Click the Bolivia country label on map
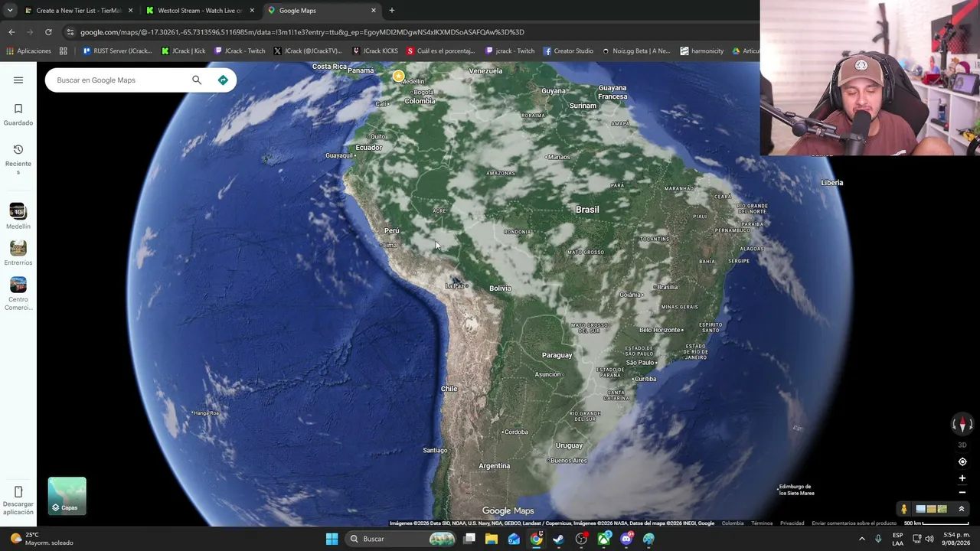Screen dimensions: 980x551 click(500, 289)
